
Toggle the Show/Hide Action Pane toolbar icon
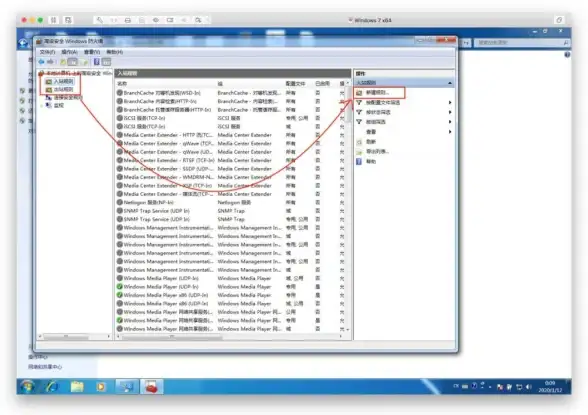pos(106,62)
